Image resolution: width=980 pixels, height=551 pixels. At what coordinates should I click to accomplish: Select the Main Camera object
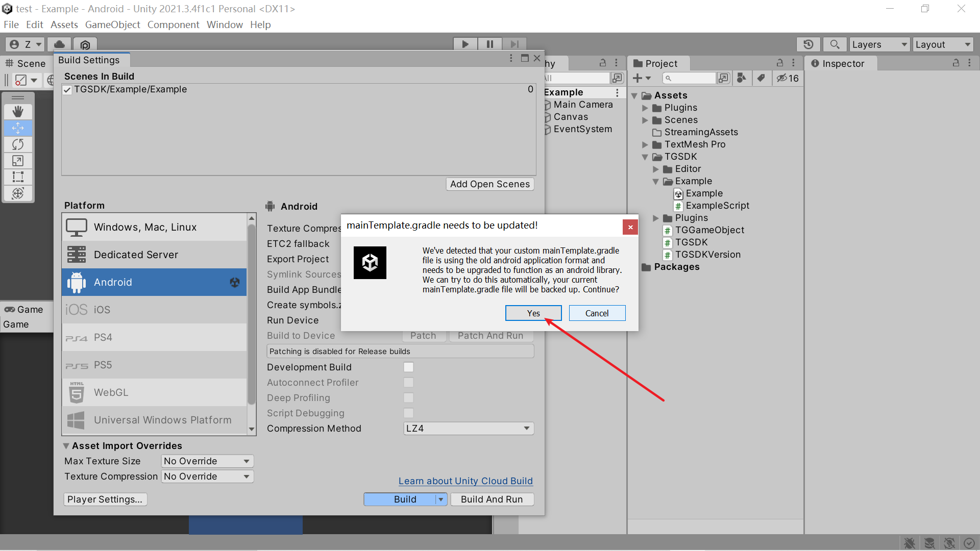[x=583, y=105]
